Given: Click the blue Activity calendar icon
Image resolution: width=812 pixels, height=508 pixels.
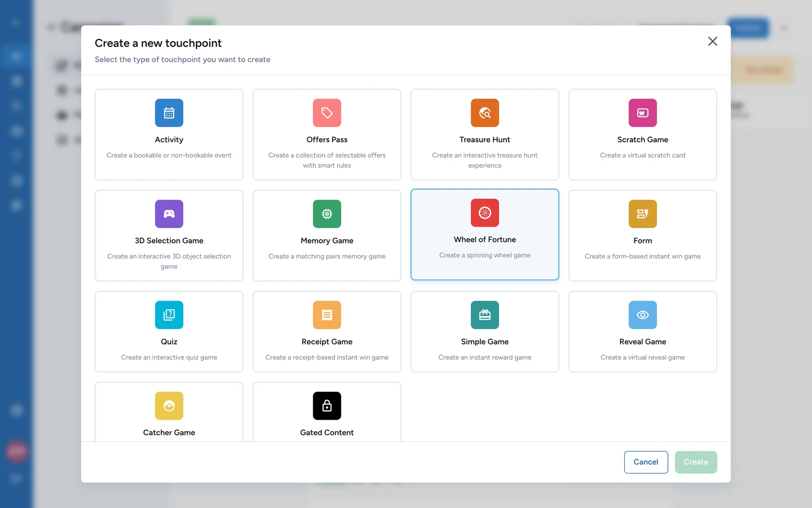Looking at the screenshot, I should point(169,113).
